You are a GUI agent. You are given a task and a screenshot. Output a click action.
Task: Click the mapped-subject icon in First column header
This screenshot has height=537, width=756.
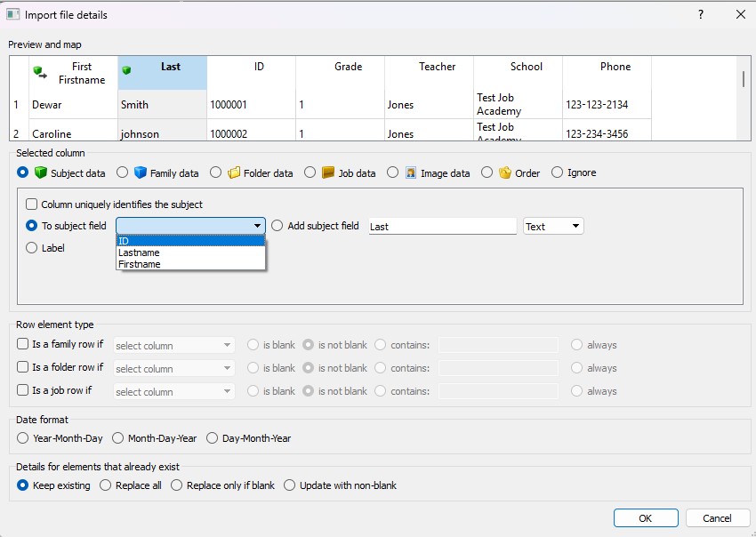coord(40,71)
